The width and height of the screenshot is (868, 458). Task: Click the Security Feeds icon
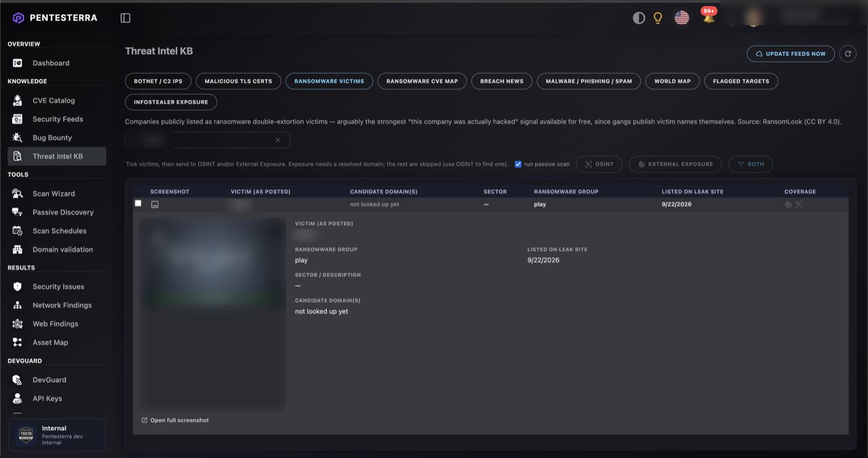(17, 119)
